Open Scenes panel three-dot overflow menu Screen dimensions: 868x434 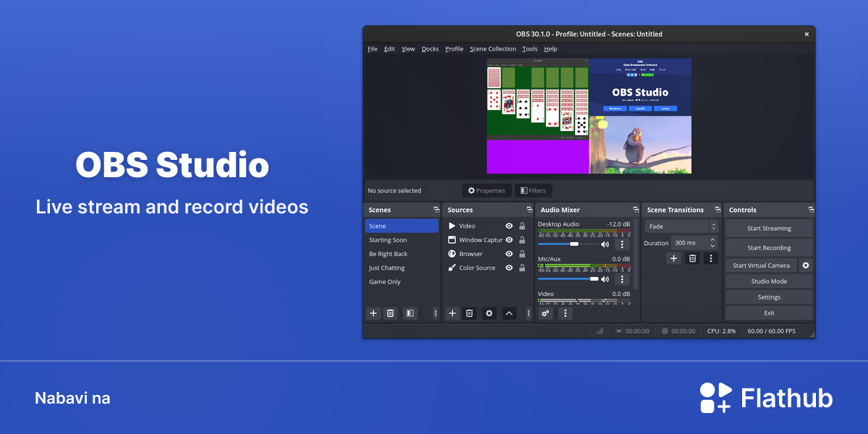[435, 313]
